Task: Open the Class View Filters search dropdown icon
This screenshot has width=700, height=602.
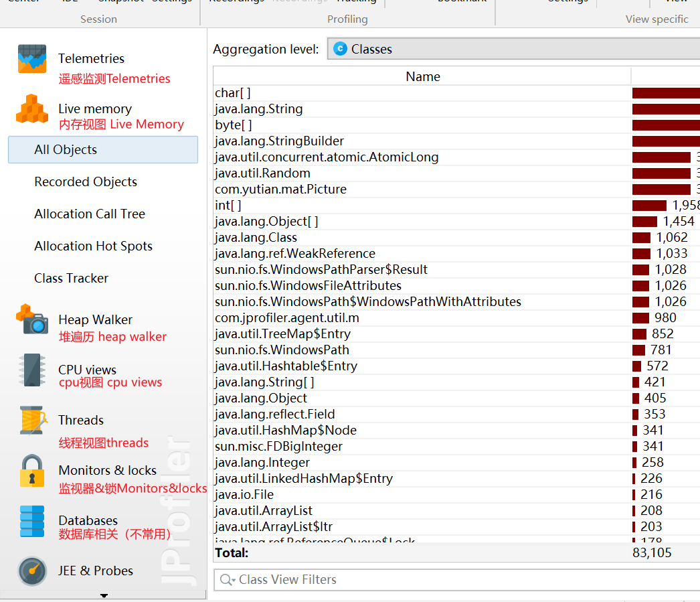Action: (228, 580)
